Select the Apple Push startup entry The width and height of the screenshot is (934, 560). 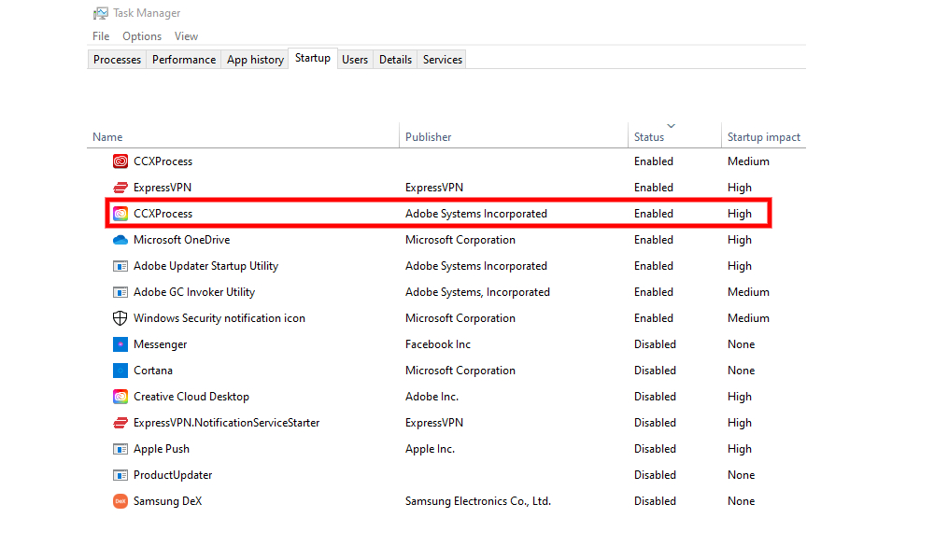pyautogui.click(x=162, y=449)
